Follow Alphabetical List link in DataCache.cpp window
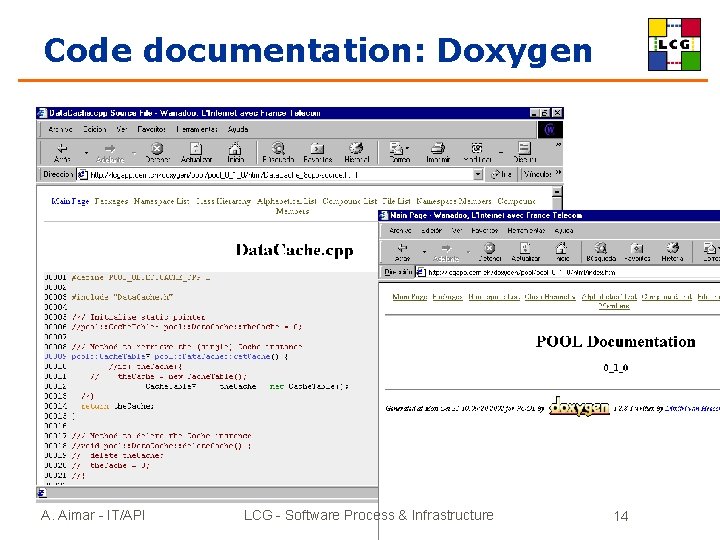 (x=287, y=201)
